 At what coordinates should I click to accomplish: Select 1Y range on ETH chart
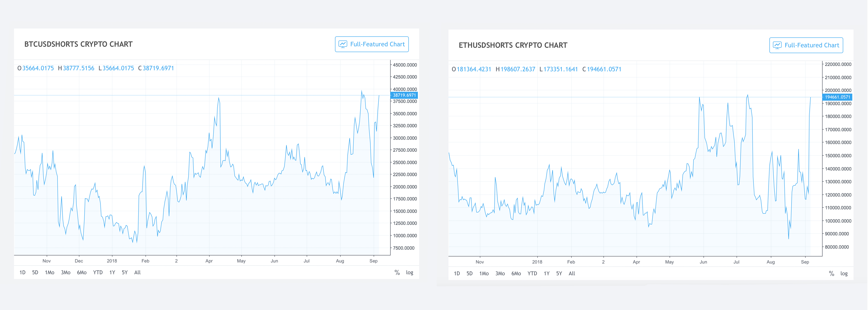point(547,274)
